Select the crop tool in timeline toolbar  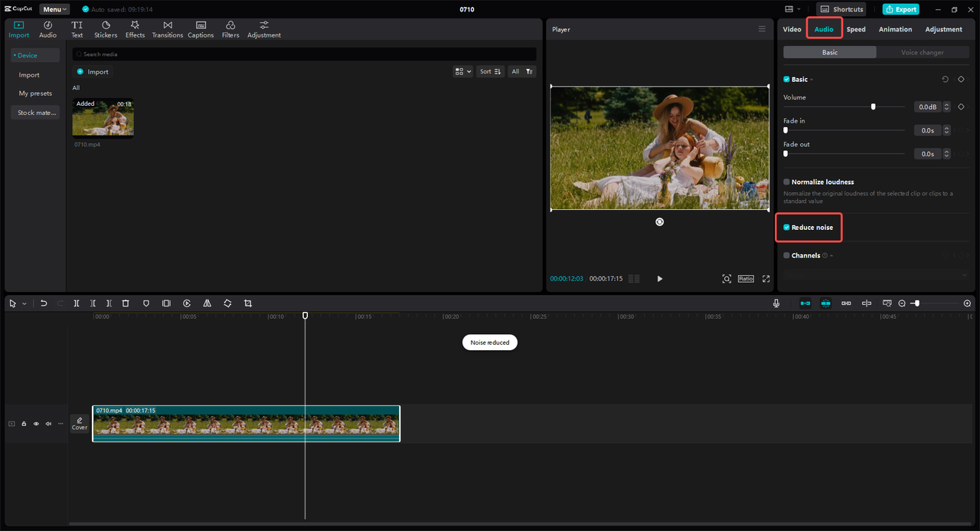(x=248, y=303)
